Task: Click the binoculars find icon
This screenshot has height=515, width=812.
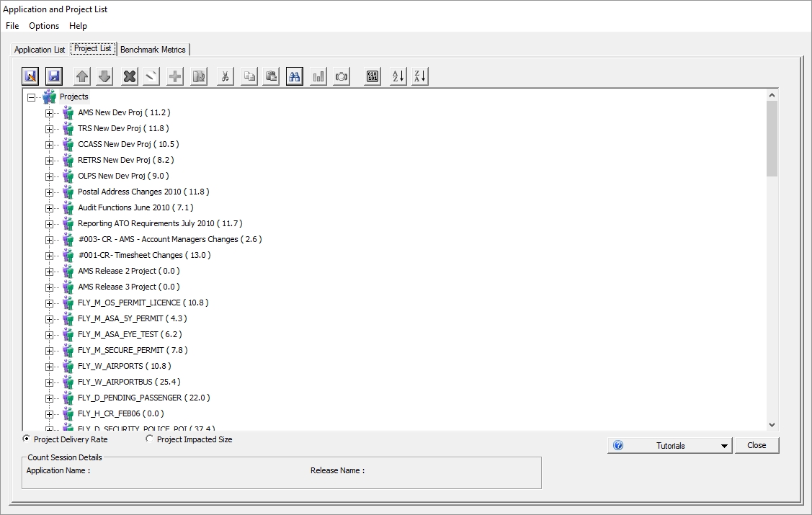Action: click(294, 76)
